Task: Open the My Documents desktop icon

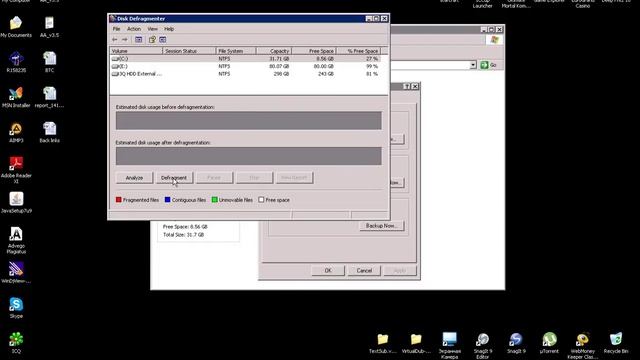Action: (x=16, y=27)
